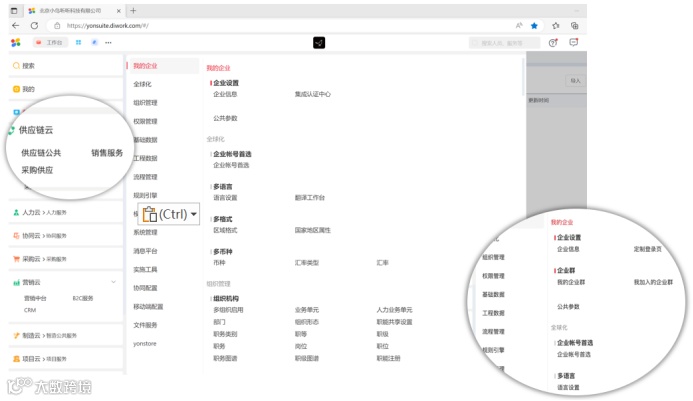Image resolution: width=693 pixels, height=401 pixels.
Task: Select the 系统管理 category
Action: [x=145, y=232]
